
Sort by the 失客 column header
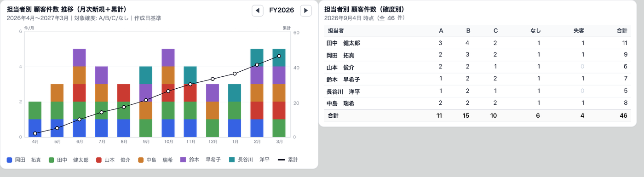[579, 31]
